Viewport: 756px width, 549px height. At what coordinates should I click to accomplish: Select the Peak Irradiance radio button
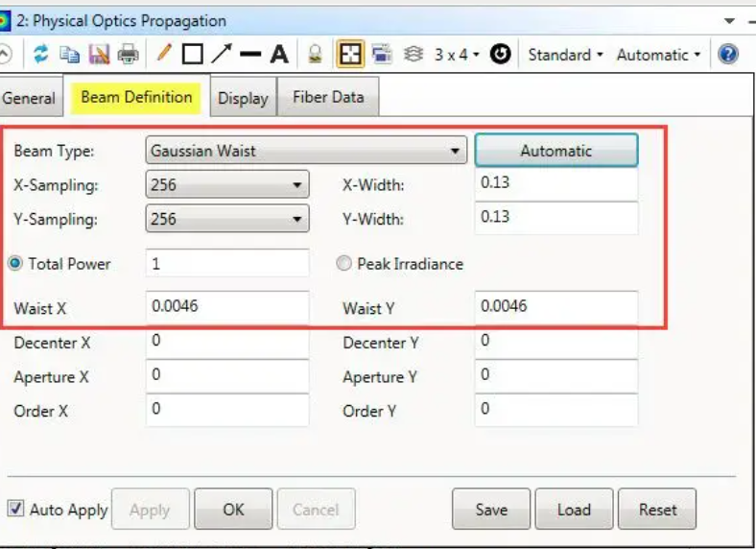(x=343, y=263)
